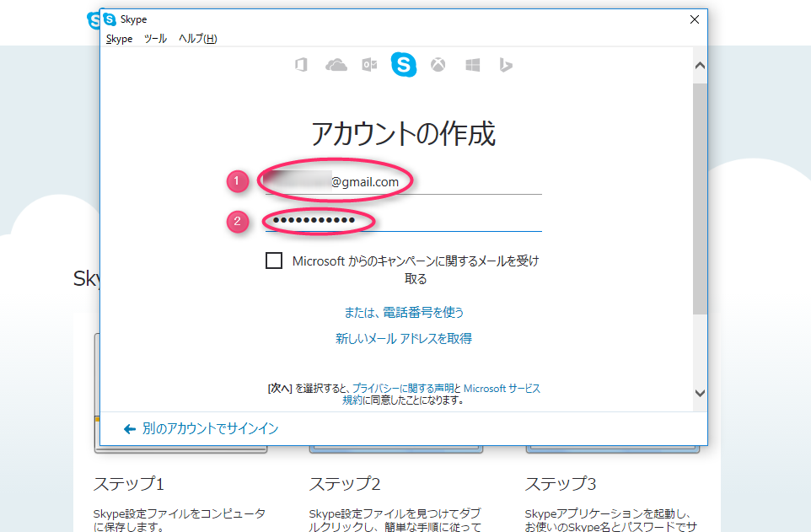Click the scrollbar up arrow
This screenshot has height=532, width=811.
(x=700, y=66)
